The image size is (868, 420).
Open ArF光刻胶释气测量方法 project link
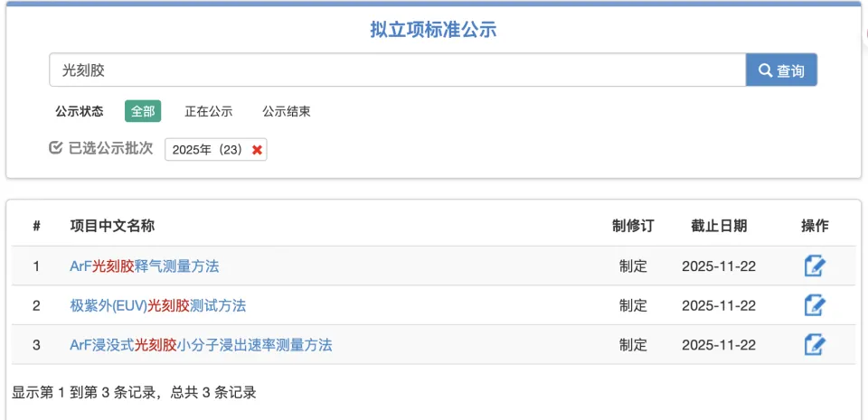[145, 266]
